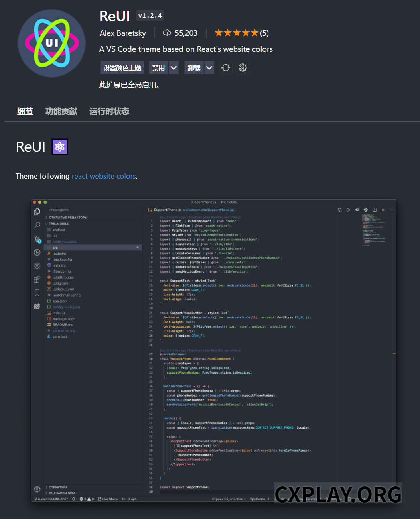
Task: Open the extension manage gear
Action: (x=243, y=68)
